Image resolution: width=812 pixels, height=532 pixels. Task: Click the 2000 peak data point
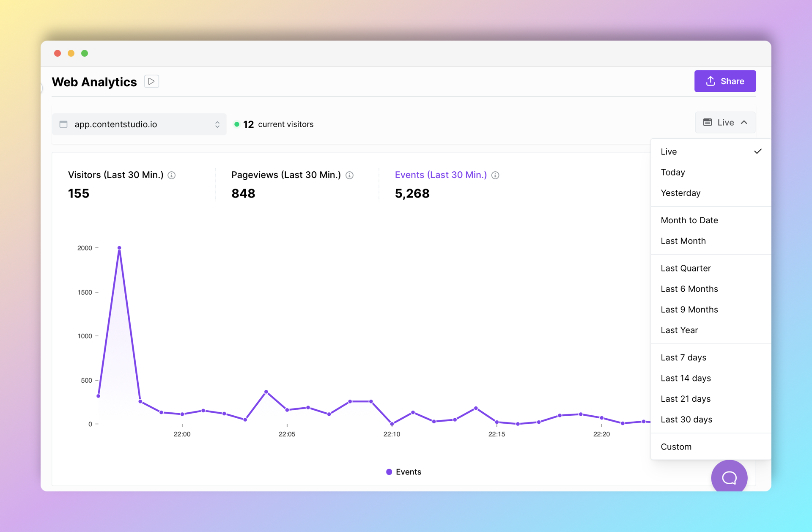coord(119,248)
